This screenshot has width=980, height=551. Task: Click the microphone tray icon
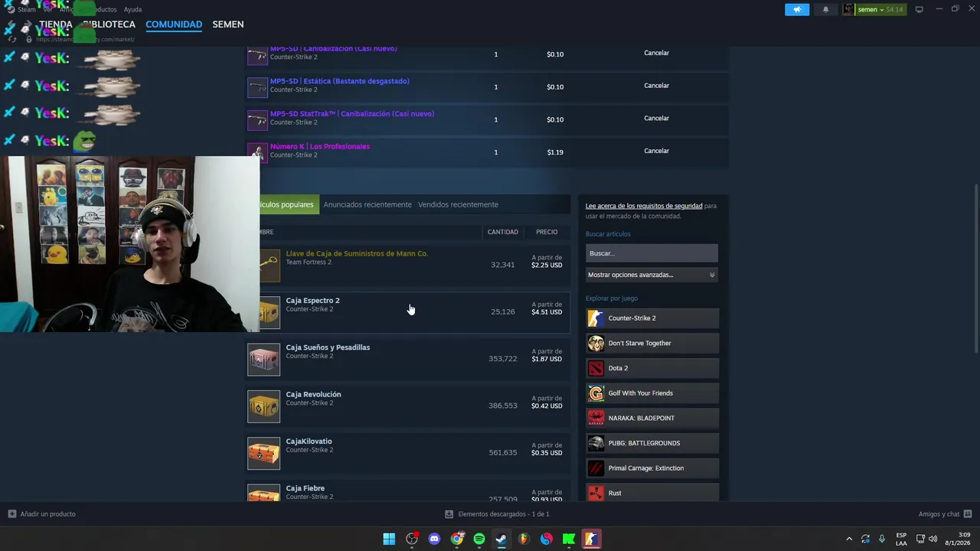pos(882,539)
